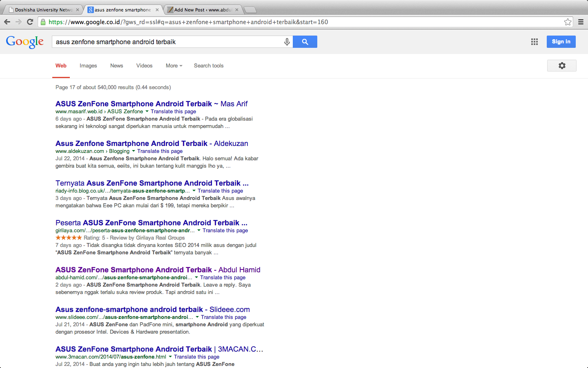Image resolution: width=588 pixels, height=368 pixels.
Task: Expand the aldekuzan.com result options arrow
Action: pyautogui.click(x=134, y=151)
